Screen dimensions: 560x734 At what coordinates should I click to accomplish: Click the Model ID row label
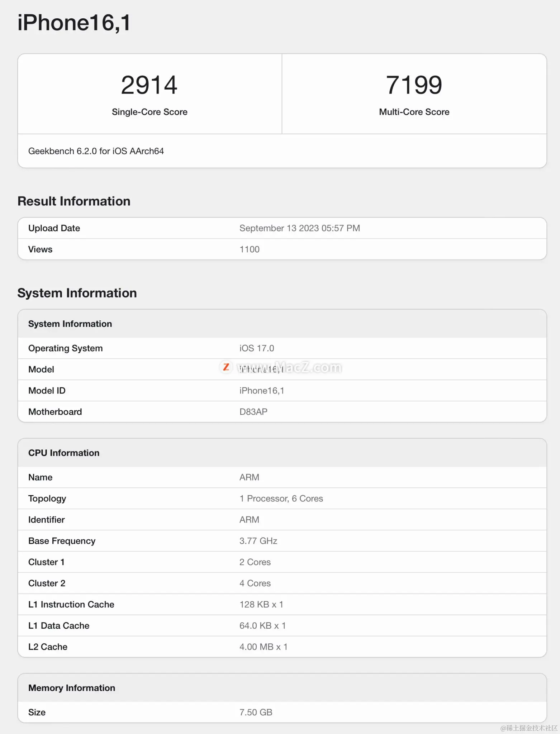(47, 391)
